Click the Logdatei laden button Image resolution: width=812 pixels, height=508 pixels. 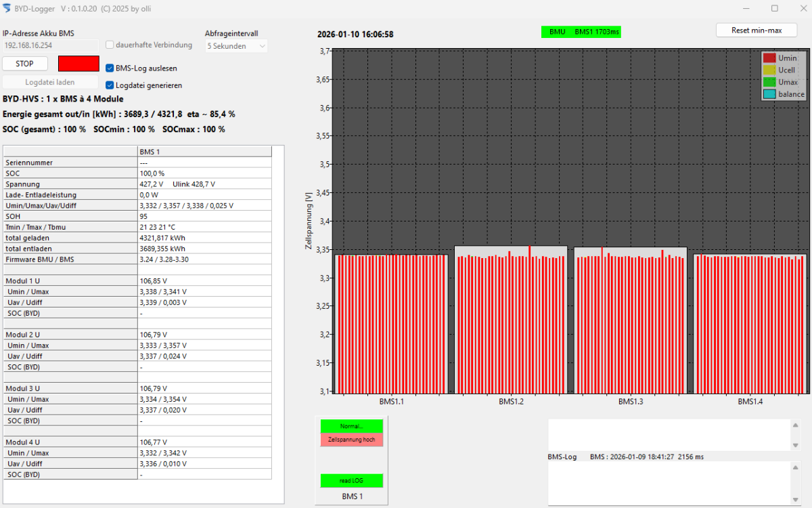tap(50, 82)
